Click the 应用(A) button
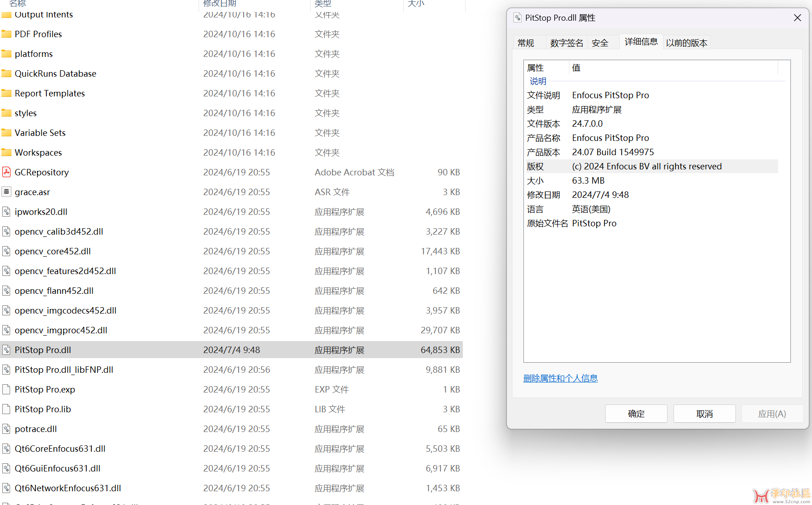This screenshot has width=812, height=505. coord(772,414)
